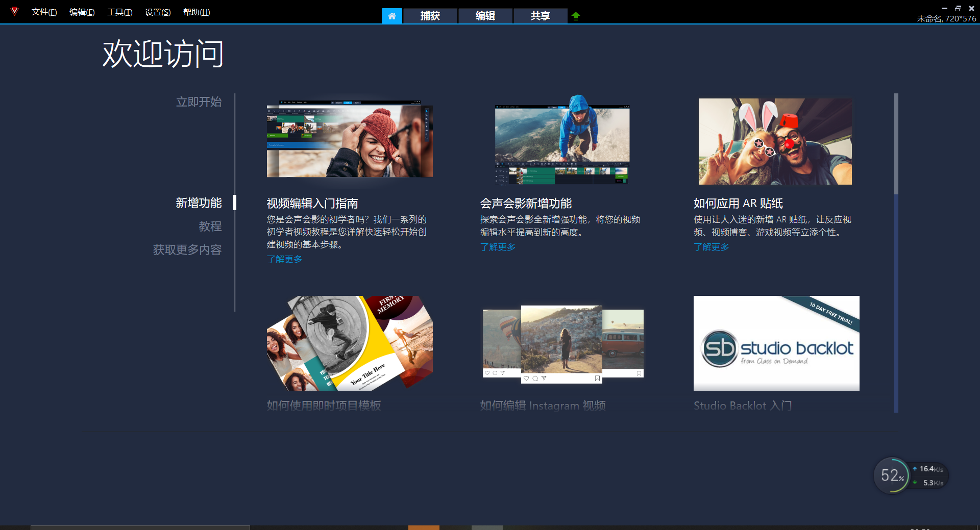The image size is (980, 530).
Task: Click the Instagram video editing thumbnail
Action: 563,344
